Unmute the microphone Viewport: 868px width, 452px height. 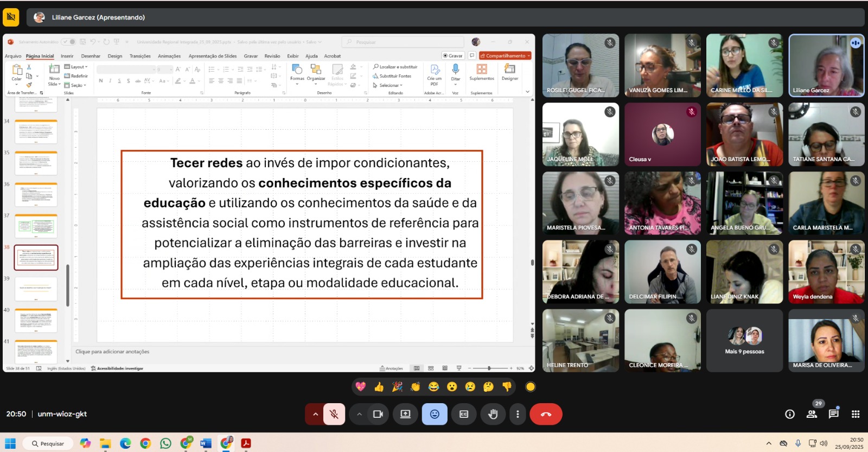point(334,414)
